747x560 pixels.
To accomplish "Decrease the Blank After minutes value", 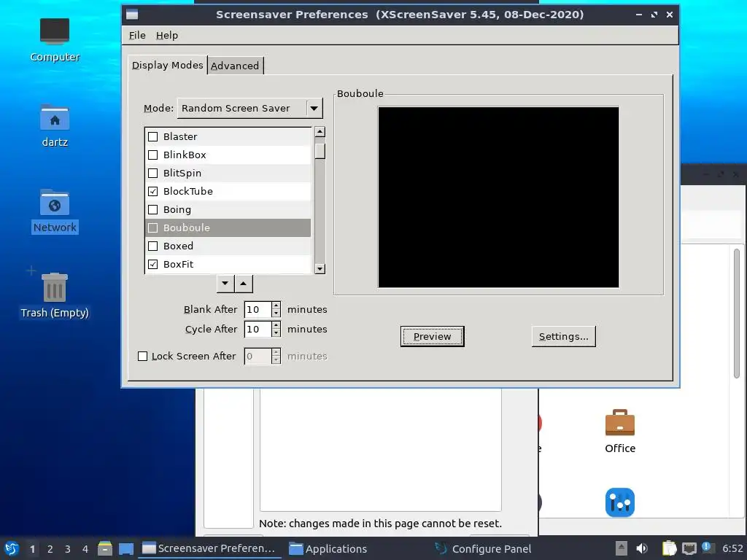I will [276, 314].
